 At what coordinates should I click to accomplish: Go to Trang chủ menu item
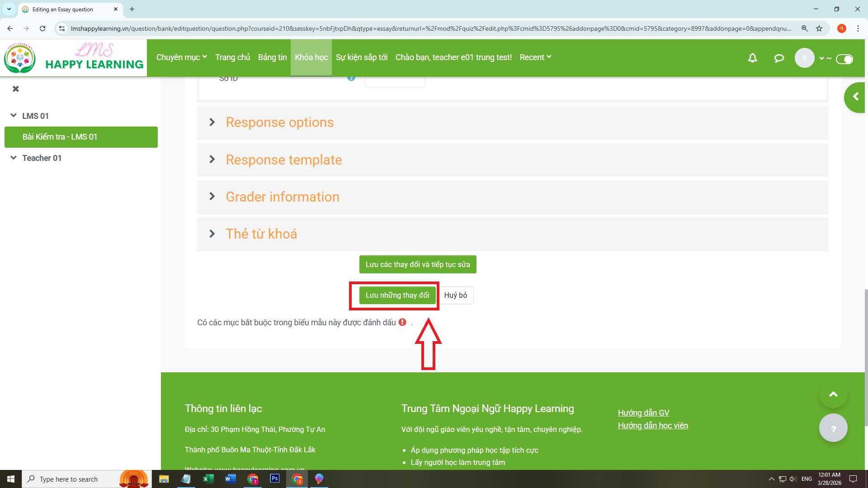[232, 57]
